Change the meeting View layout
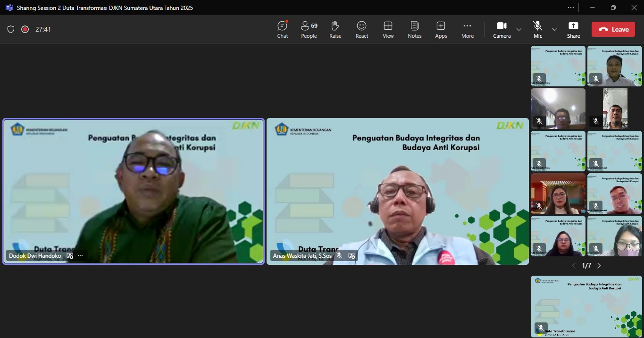 point(388,29)
